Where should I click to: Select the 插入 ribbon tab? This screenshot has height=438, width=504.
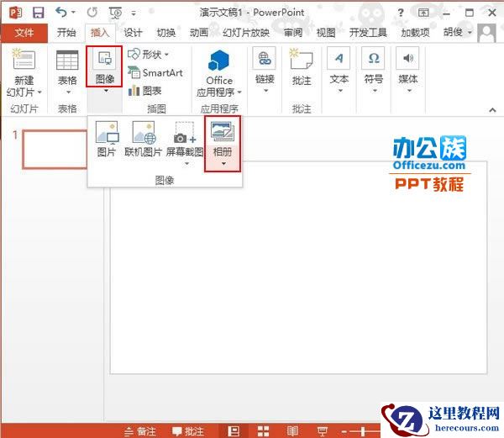point(100,33)
